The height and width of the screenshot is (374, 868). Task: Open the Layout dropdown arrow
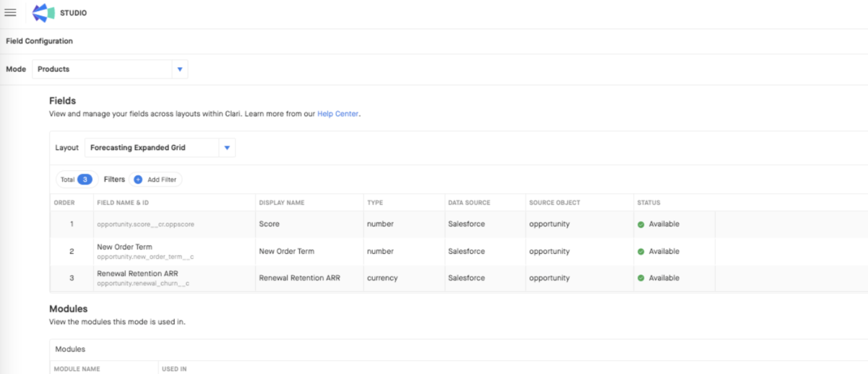[227, 148]
